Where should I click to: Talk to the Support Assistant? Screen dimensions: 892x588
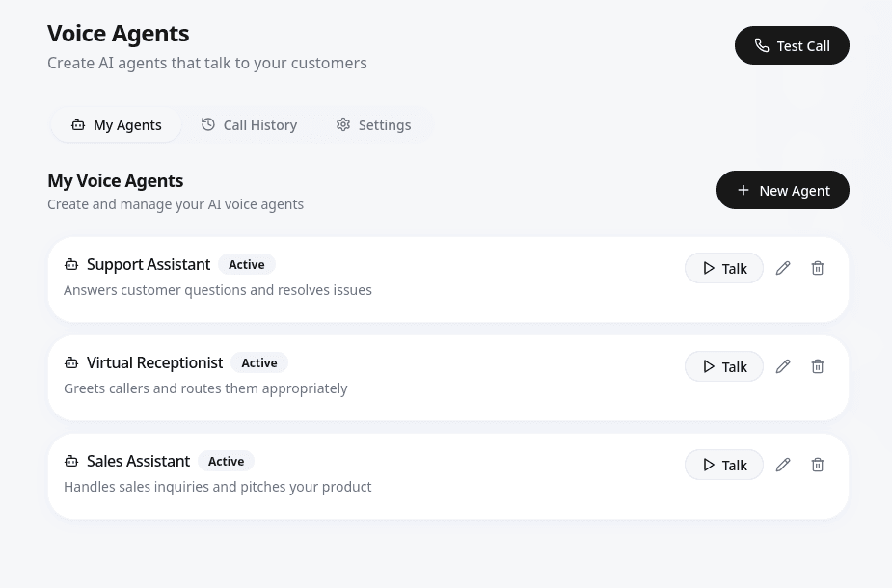pyautogui.click(x=724, y=268)
